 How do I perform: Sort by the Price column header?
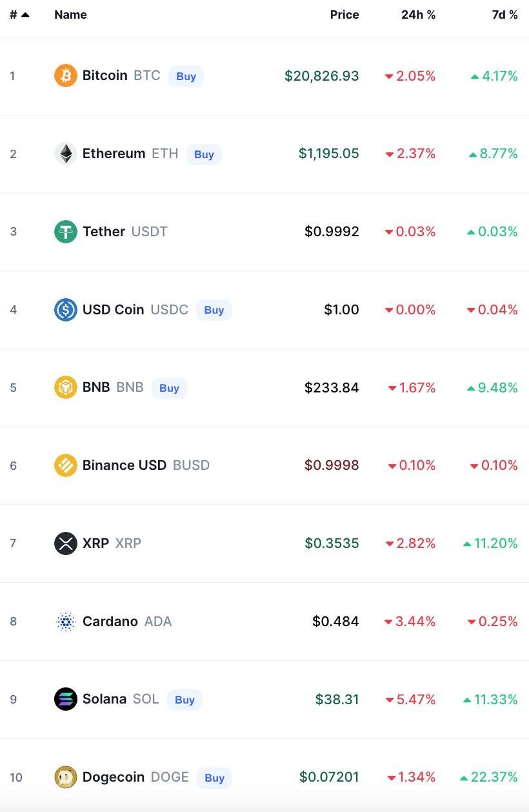344,15
